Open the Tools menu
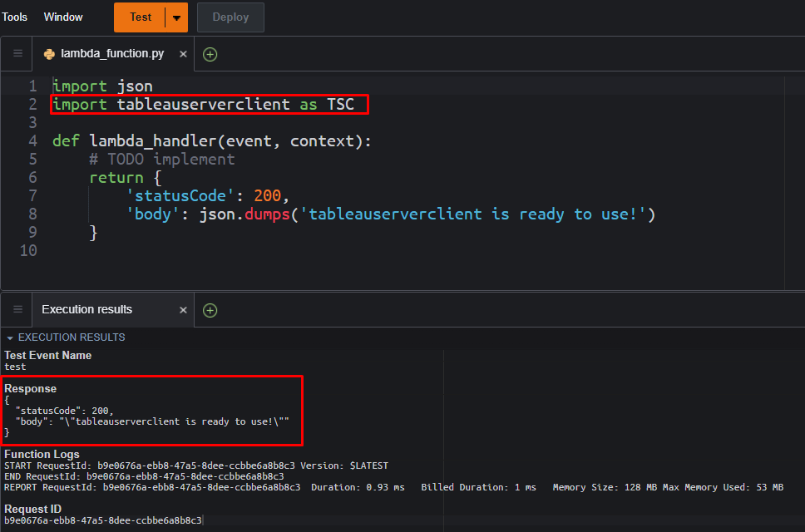The image size is (805, 532). pyautogui.click(x=14, y=17)
